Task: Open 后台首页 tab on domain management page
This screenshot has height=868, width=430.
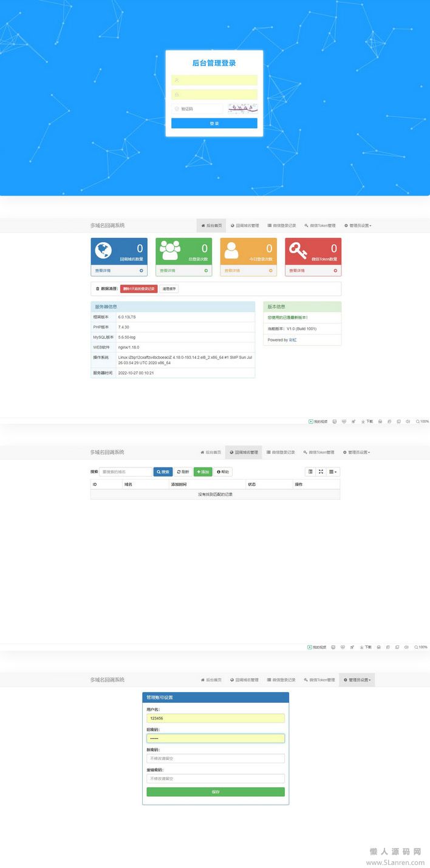Action: click(x=211, y=452)
